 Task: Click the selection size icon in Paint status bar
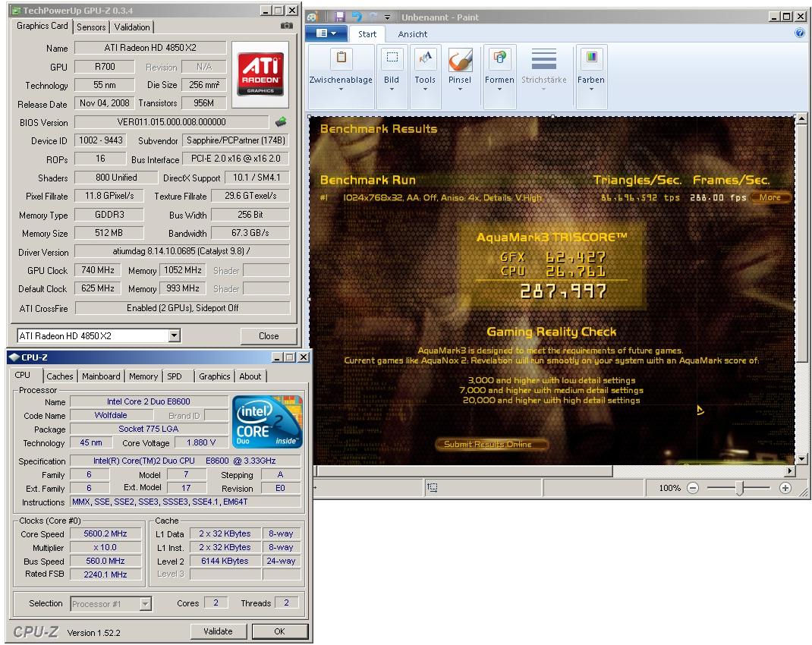pos(432,487)
